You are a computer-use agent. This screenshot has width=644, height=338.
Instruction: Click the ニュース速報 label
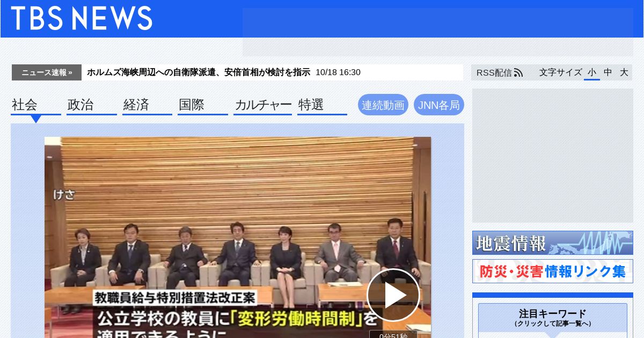[47, 72]
